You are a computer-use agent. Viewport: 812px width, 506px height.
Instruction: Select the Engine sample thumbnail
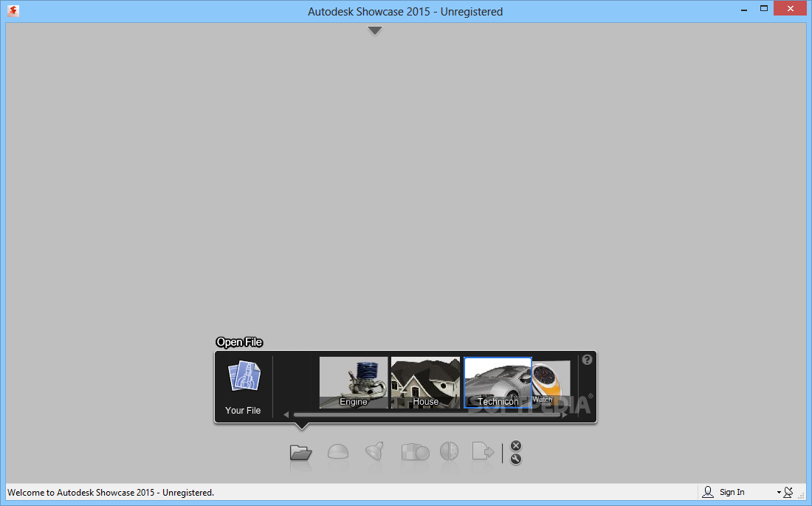coord(353,383)
